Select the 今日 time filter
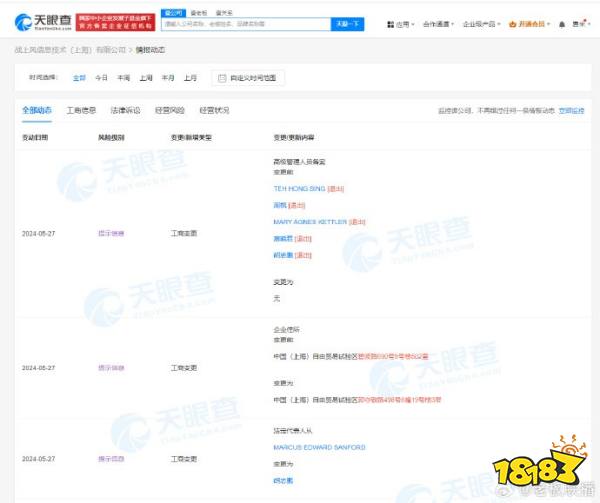This screenshot has height=503, width=600. pos(101,77)
